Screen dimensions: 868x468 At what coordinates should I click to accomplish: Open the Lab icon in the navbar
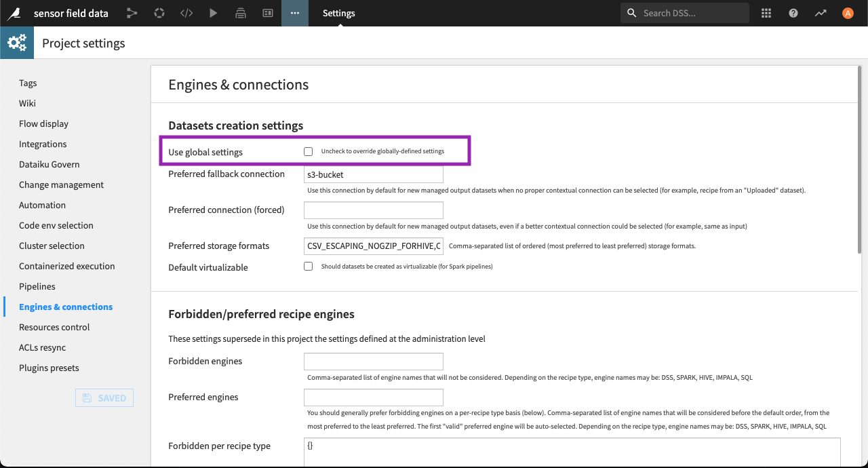[x=159, y=13]
